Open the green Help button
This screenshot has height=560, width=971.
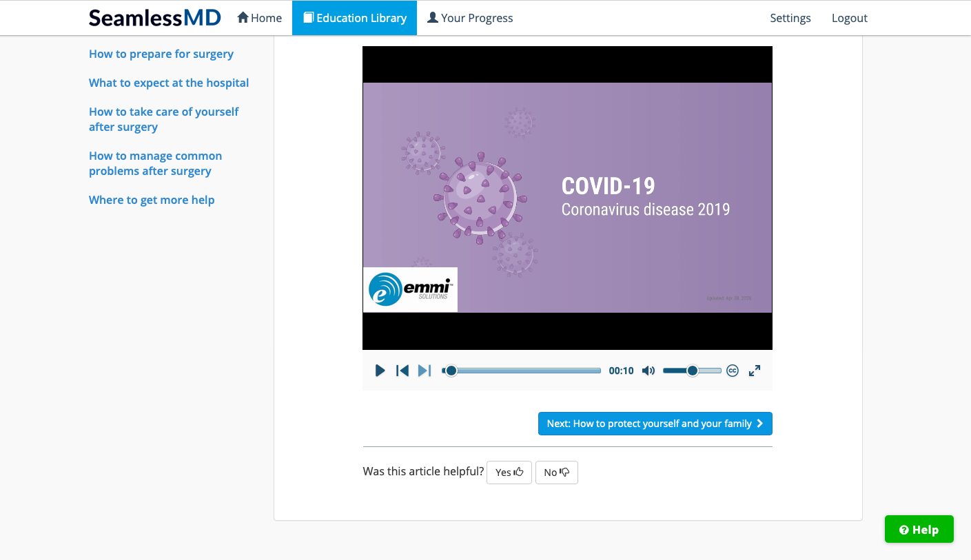pos(919,529)
